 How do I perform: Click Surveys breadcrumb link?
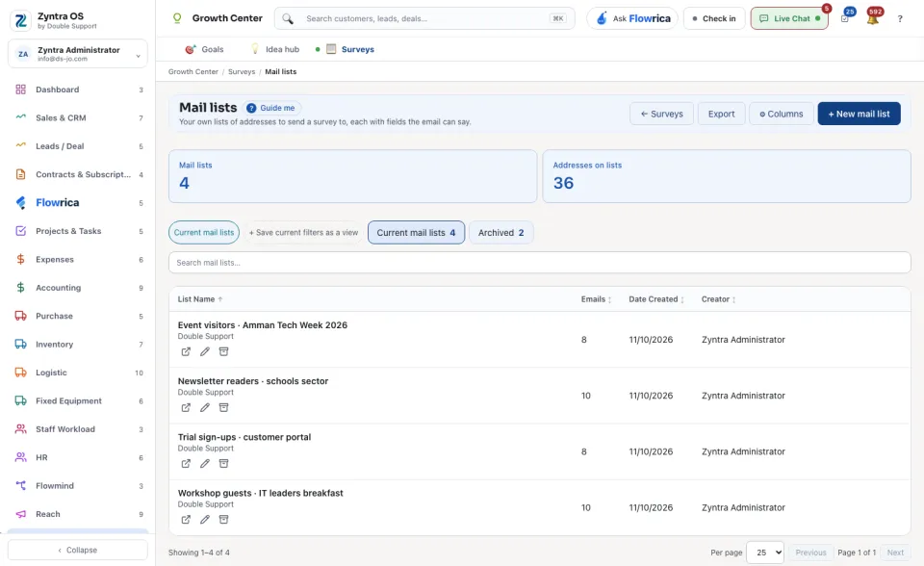click(242, 72)
